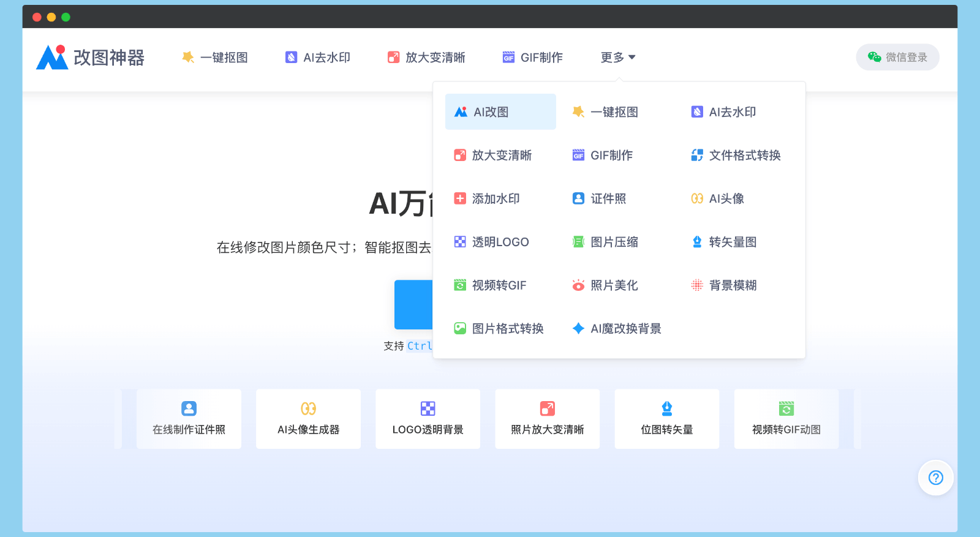Click the 证件照 person icon in dropdown
Viewport: 980px width, 537px height.
pos(578,198)
